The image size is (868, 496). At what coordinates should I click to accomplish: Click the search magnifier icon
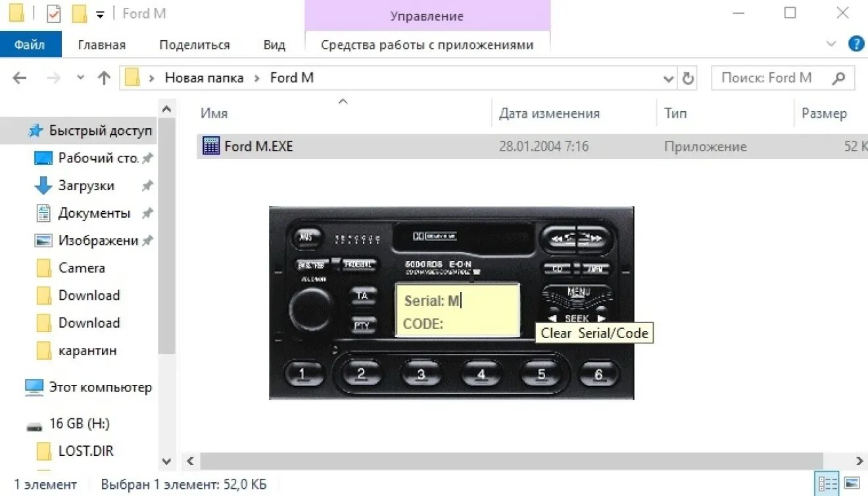(x=838, y=78)
